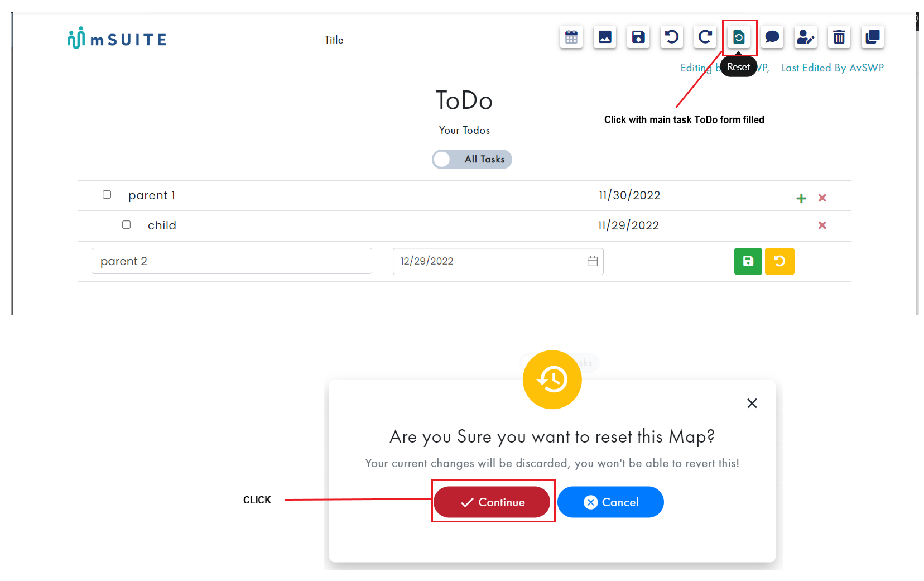The height and width of the screenshot is (581, 924).
Task: Save the map using the save icon
Action: (638, 37)
